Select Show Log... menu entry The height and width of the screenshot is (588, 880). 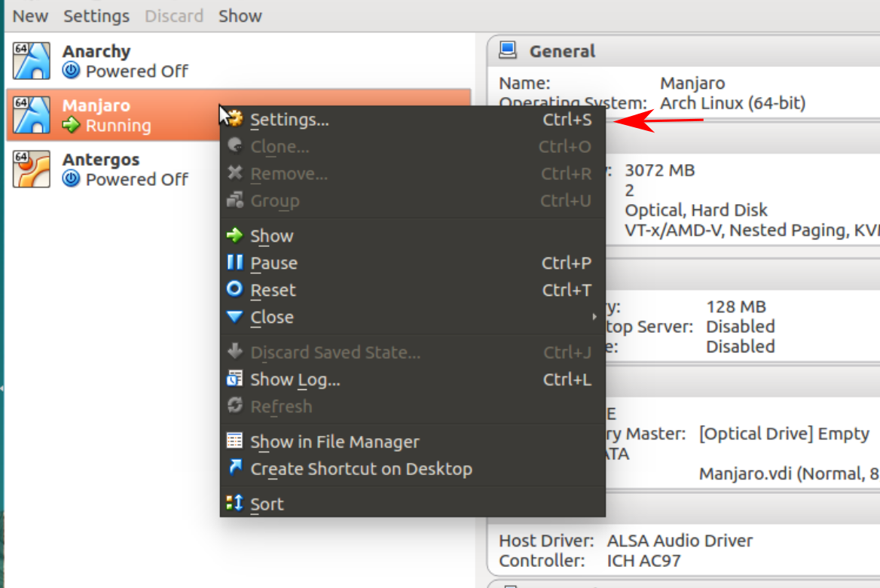[x=295, y=379]
